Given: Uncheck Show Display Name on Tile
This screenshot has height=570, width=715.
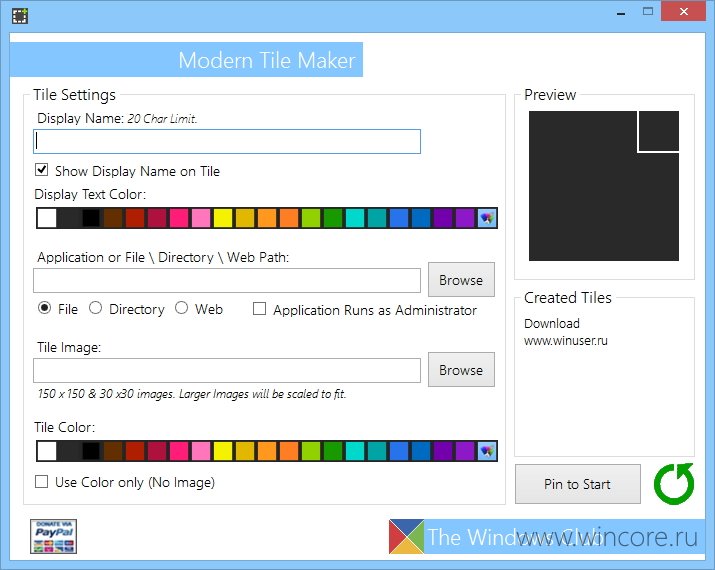Looking at the screenshot, I should pos(41,170).
